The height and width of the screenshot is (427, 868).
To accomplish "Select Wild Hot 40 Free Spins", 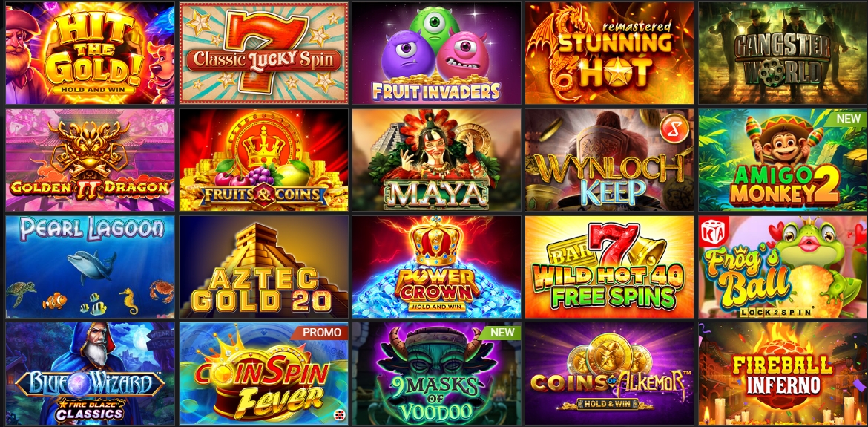I will [610, 267].
